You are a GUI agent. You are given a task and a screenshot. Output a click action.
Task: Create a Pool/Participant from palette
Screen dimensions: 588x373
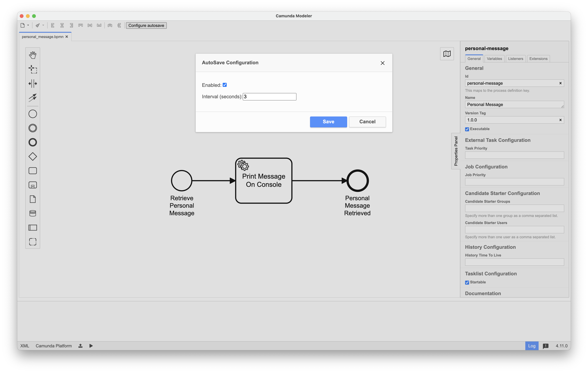[x=33, y=228]
